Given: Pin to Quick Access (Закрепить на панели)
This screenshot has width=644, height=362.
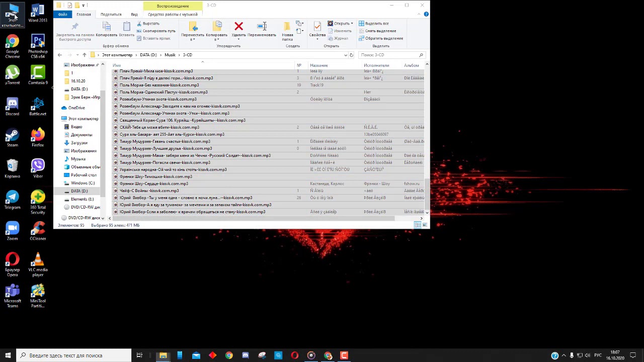Looking at the screenshot, I should [x=75, y=31].
